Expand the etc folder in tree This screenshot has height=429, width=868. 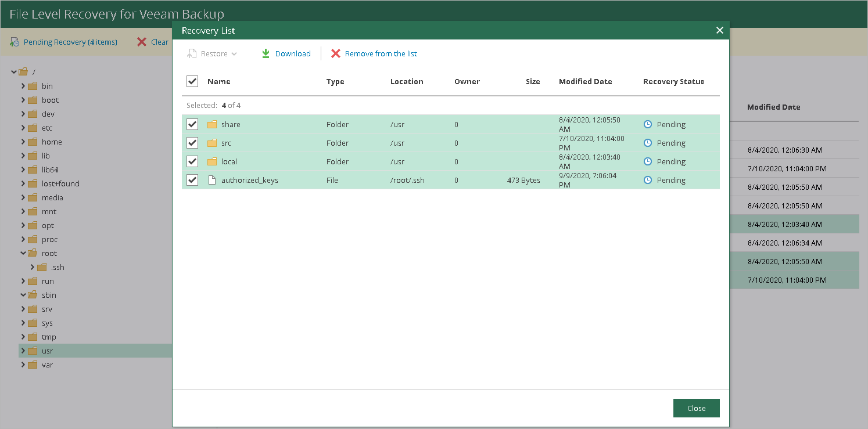(23, 128)
